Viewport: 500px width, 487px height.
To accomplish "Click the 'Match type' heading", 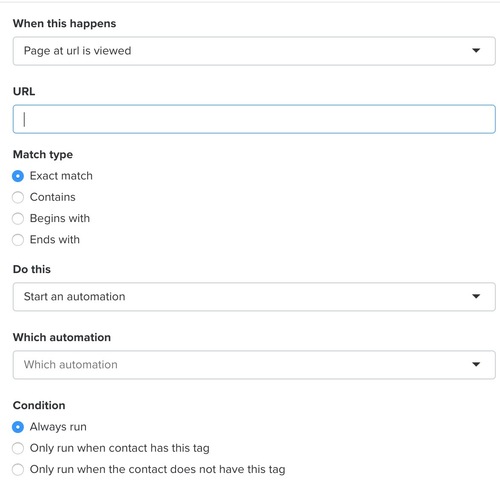I will pos(43,155).
